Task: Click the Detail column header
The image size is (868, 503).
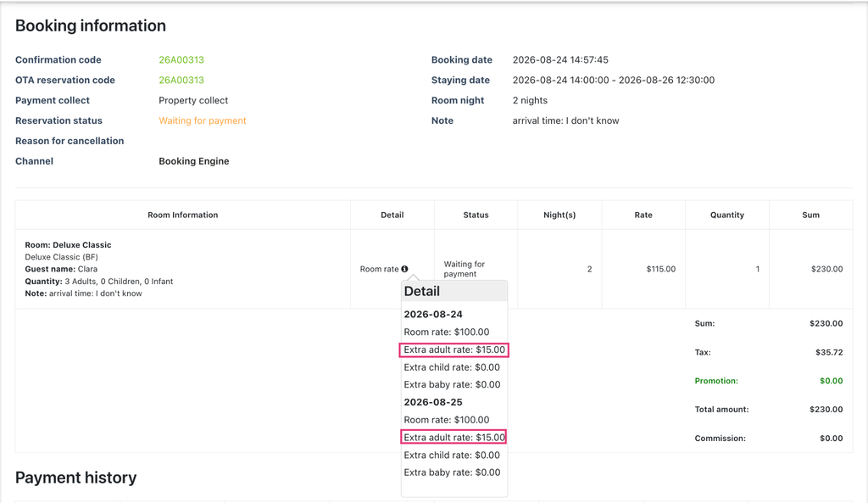Action: tap(392, 215)
